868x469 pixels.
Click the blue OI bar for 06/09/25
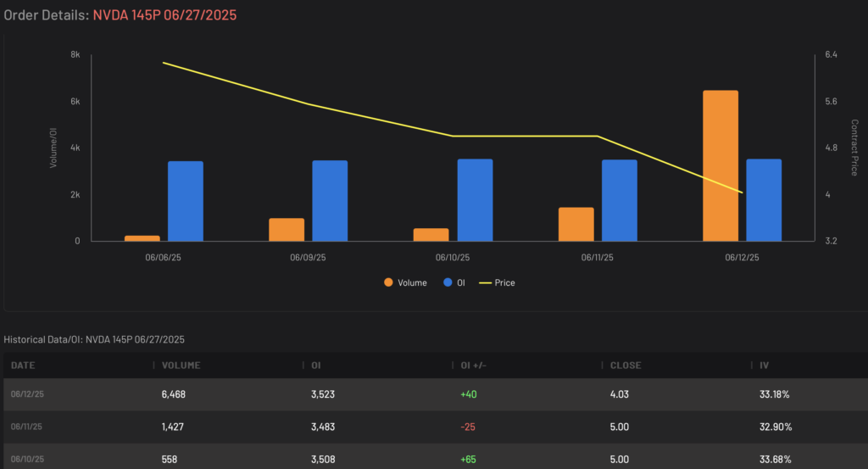pos(330,201)
